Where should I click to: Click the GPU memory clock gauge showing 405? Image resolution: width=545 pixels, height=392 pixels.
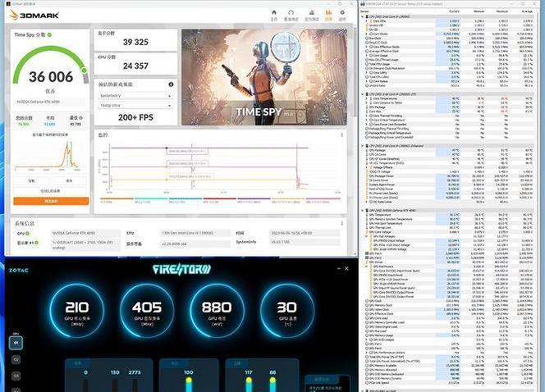[x=147, y=311]
